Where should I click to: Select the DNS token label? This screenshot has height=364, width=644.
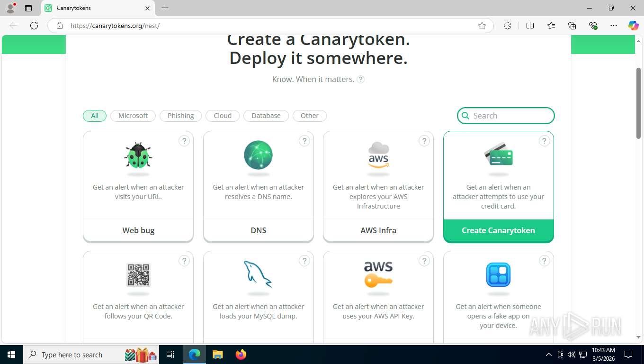pos(259,230)
